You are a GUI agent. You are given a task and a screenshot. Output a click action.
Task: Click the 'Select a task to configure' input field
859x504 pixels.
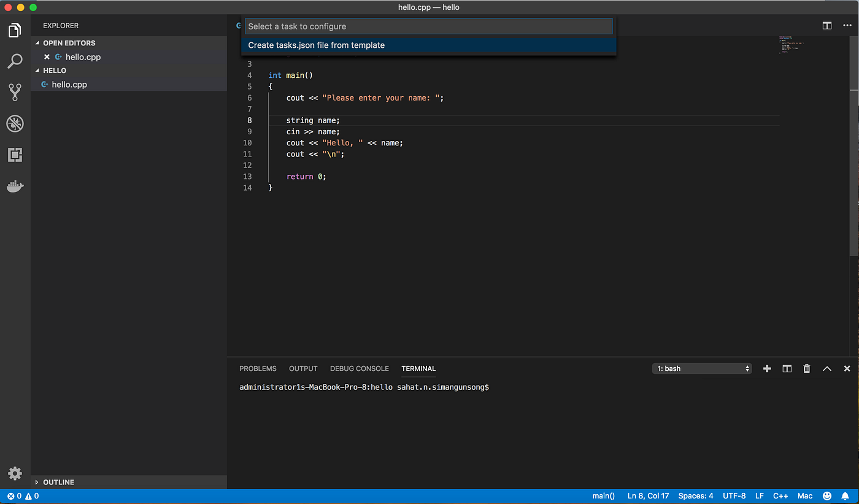click(428, 26)
